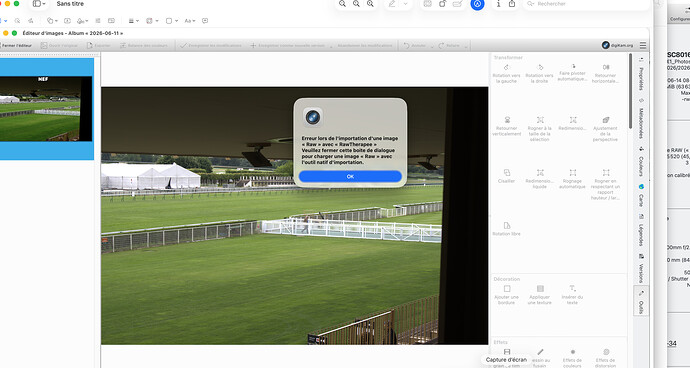Open the fill color dropdown in markup toolbar

172,21
